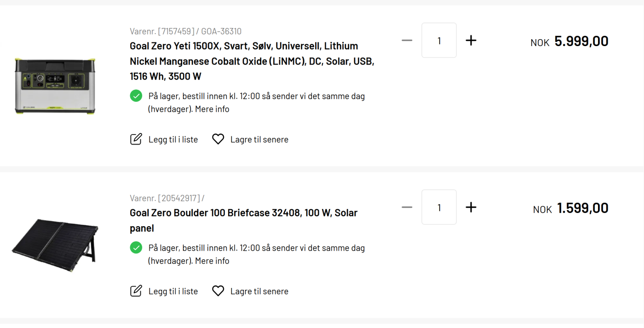This screenshot has width=644, height=328.
Task: Click the add-to-list icon for Yeti 1500X
Action: point(136,139)
